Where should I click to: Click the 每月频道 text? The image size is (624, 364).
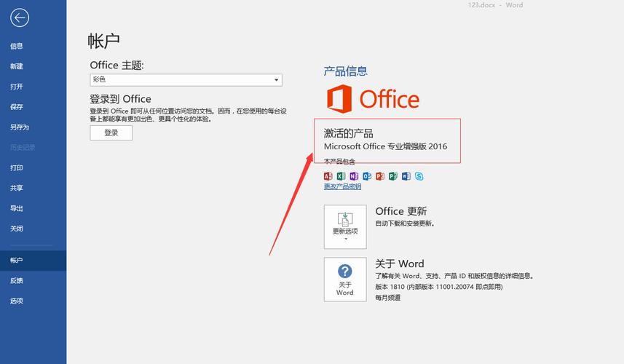click(387, 298)
